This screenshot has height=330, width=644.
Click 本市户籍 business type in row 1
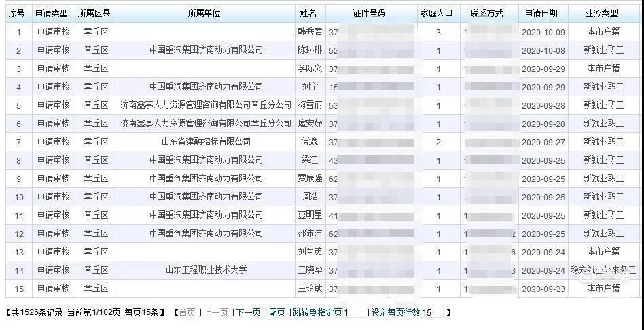603,32
